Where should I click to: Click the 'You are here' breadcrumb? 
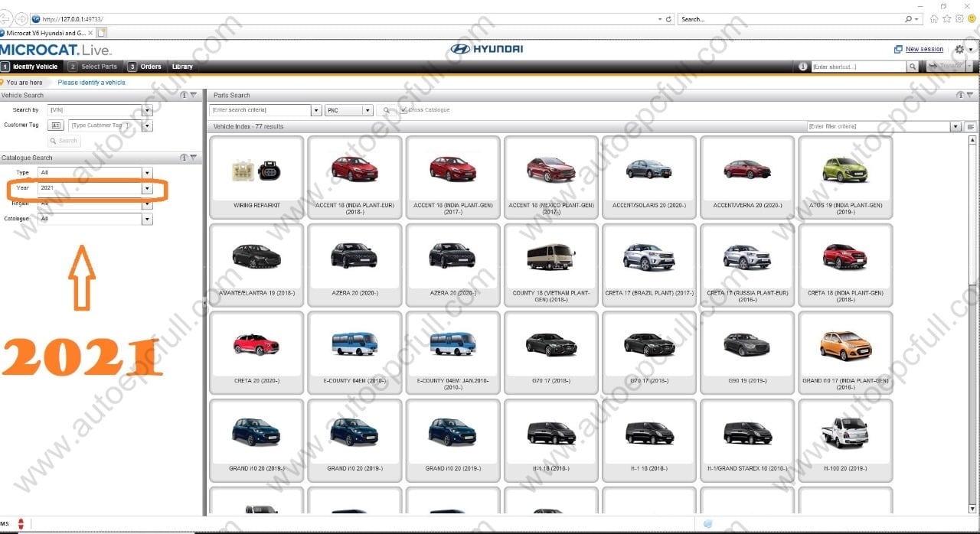(x=24, y=83)
